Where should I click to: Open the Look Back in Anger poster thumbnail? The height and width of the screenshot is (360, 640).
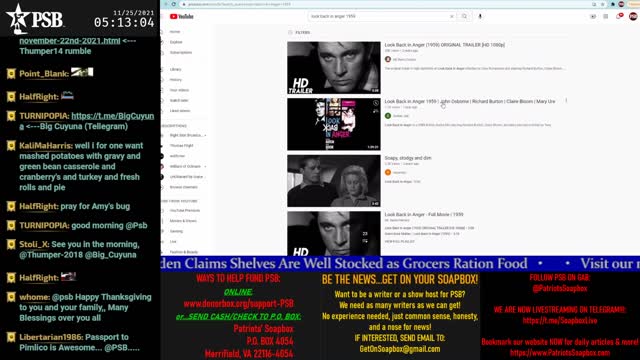point(334,124)
